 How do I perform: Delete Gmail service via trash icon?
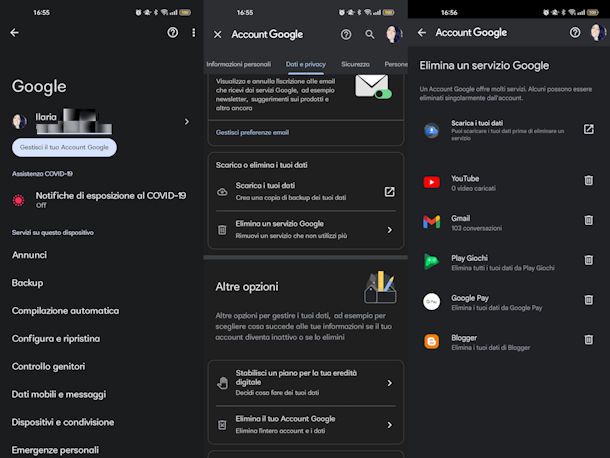tap(589, 220)
